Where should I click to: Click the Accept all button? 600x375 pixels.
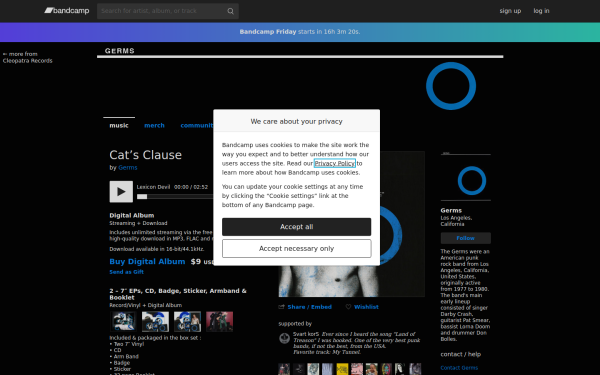[x=297, y=227]
